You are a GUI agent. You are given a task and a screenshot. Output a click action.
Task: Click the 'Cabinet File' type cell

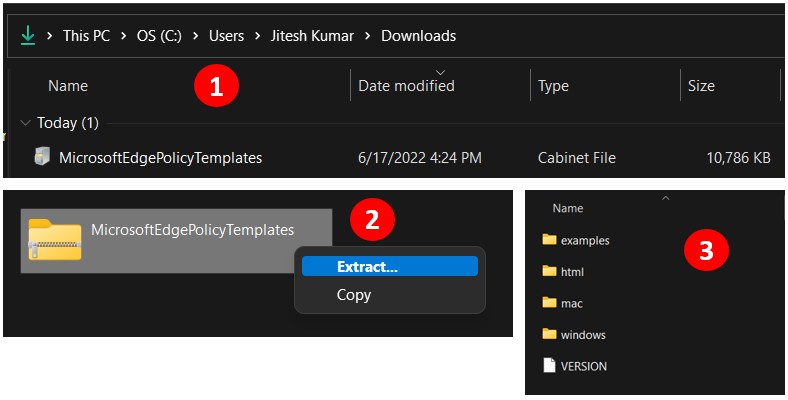pos(576,158)
